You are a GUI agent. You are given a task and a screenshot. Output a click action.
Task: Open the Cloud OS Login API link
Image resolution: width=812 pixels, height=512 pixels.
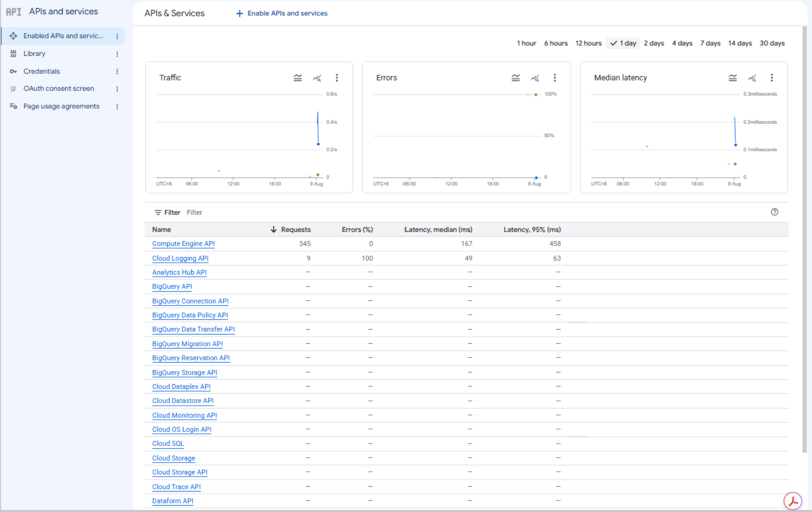click(182, 430)
